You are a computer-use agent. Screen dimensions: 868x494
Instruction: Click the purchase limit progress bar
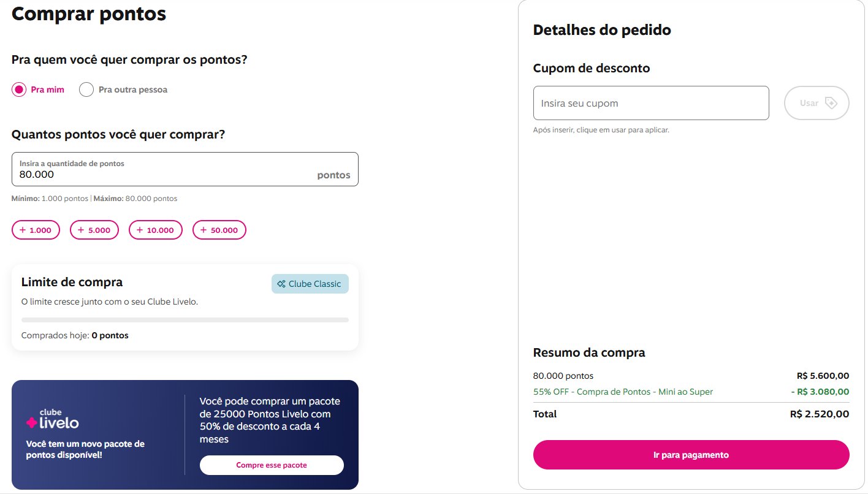coord(185,320)
